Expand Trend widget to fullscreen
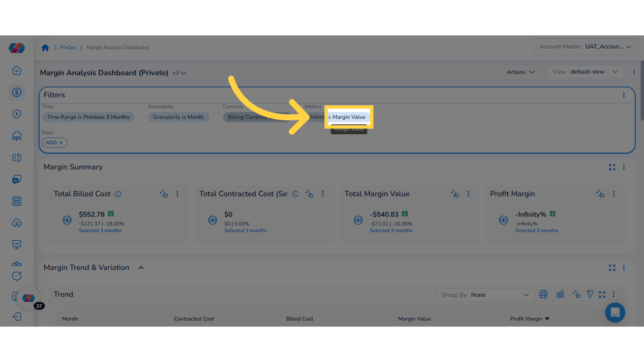 click(602, 295)
